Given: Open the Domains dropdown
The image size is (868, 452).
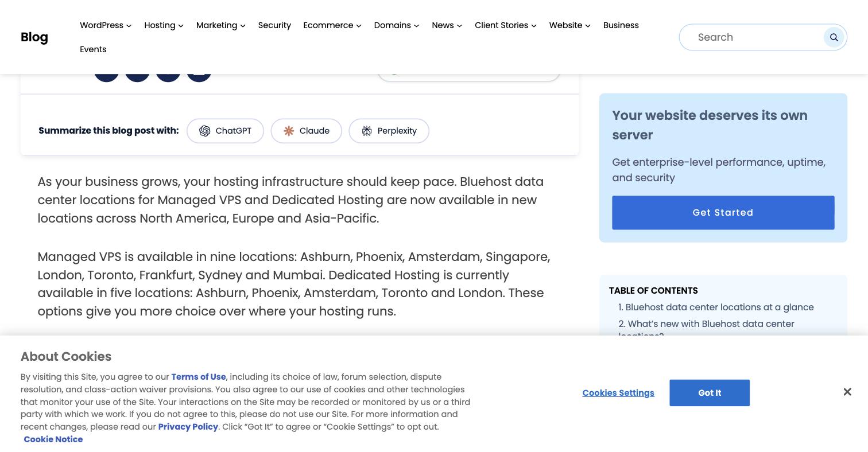Looking at the screenshot, I should [x=396, y=25].
